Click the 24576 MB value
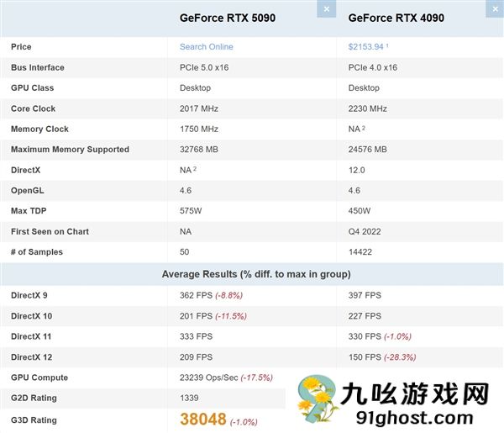504x433 pixels. pos(368,150)
